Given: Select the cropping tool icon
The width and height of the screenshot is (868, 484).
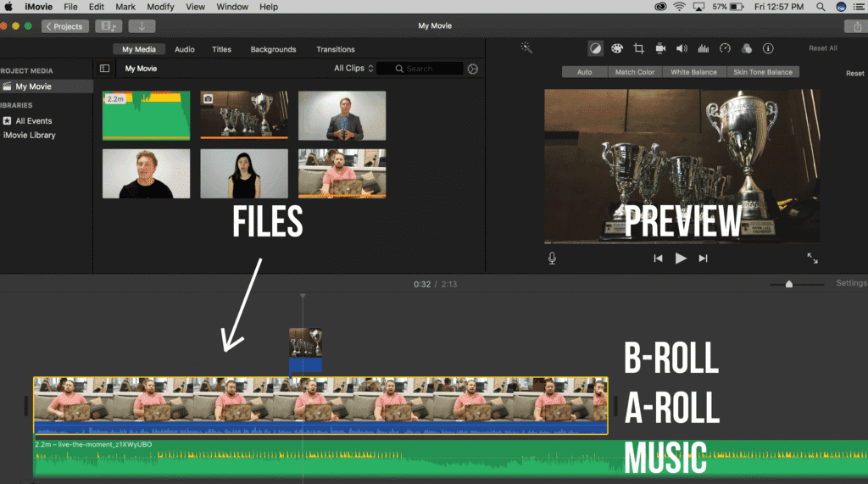Looking at the screenshot, I should (x=639, y=48).
